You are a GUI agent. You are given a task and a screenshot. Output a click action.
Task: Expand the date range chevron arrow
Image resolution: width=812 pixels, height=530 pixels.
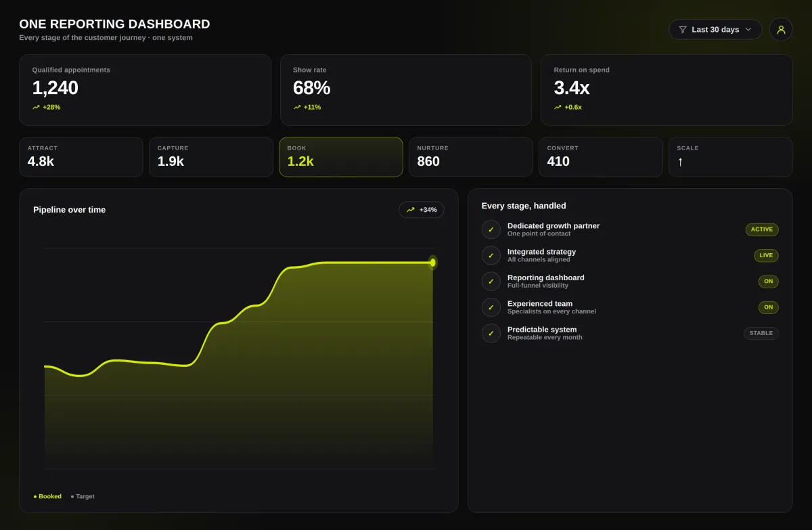pyautogui.click(x=748, y=30)
